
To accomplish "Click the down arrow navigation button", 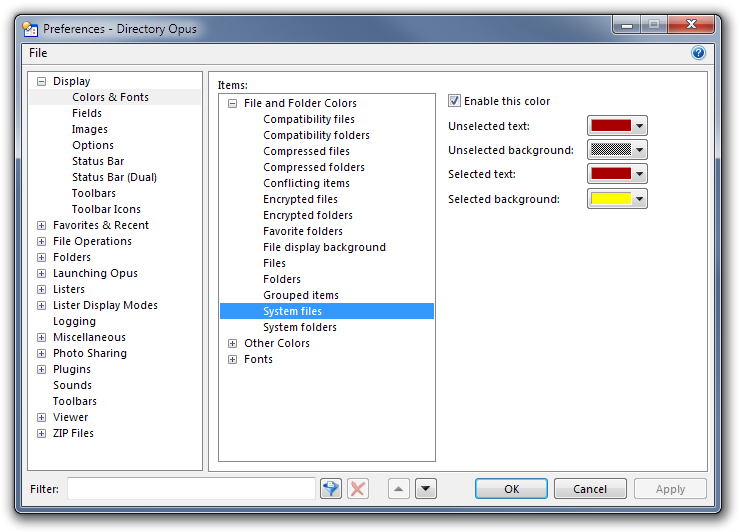I will 426,489.
